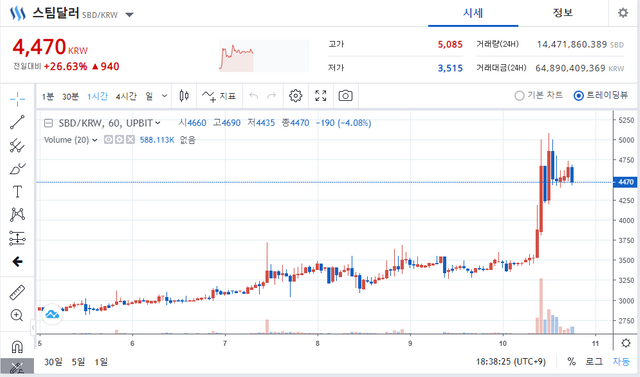
Task: Select the text annotation tool
Action: (x=17, y=191)
